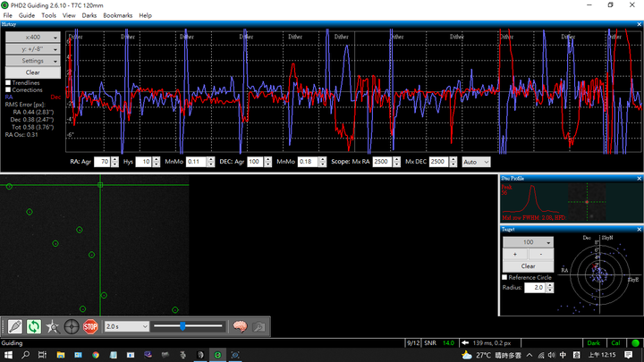Viewport: 644px width, 362px height.
Task: Click the Dark status indicator
Action: click(x=594, y=343)
